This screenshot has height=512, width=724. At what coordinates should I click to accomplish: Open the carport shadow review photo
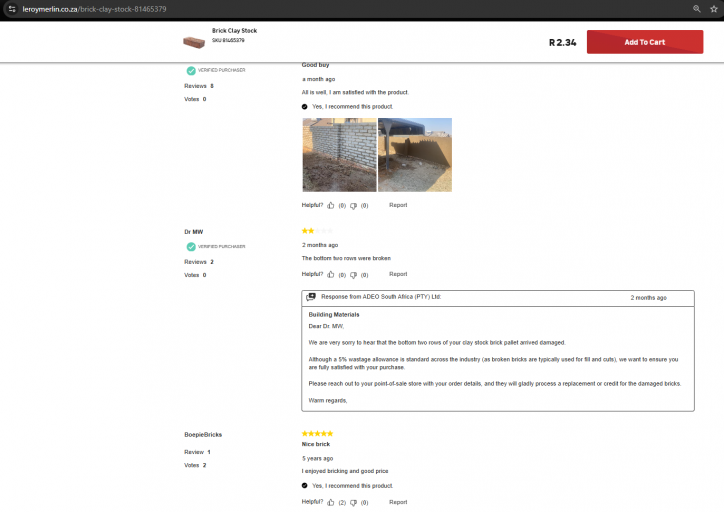[x=415, y=155]
